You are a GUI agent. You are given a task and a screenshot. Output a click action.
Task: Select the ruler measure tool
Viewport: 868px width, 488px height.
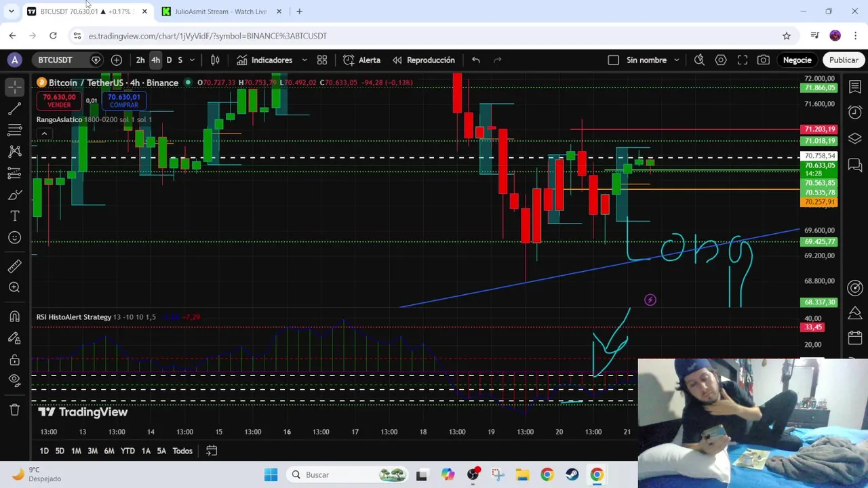(x=15, y=266)
